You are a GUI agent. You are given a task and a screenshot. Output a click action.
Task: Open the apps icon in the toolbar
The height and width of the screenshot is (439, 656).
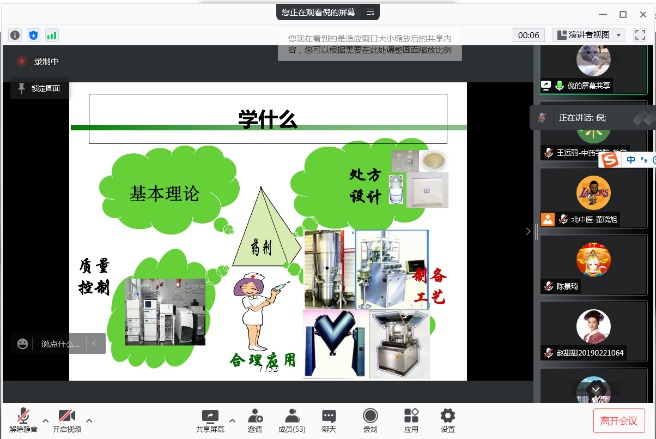[410, 417]
